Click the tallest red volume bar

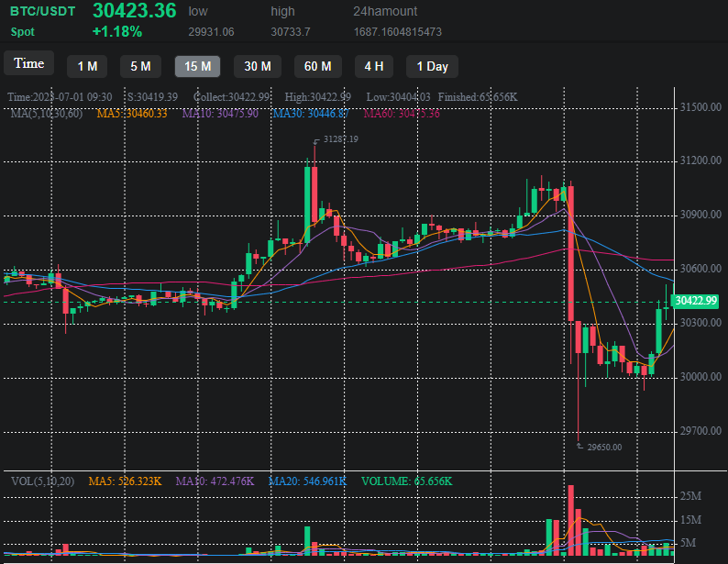point(571,520)
